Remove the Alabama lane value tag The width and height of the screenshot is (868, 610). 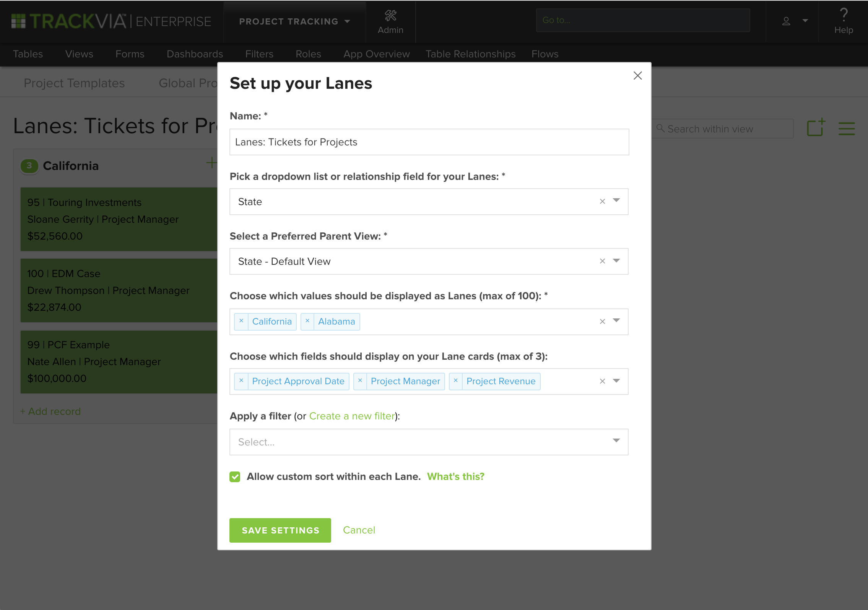[x=307, y=321]
